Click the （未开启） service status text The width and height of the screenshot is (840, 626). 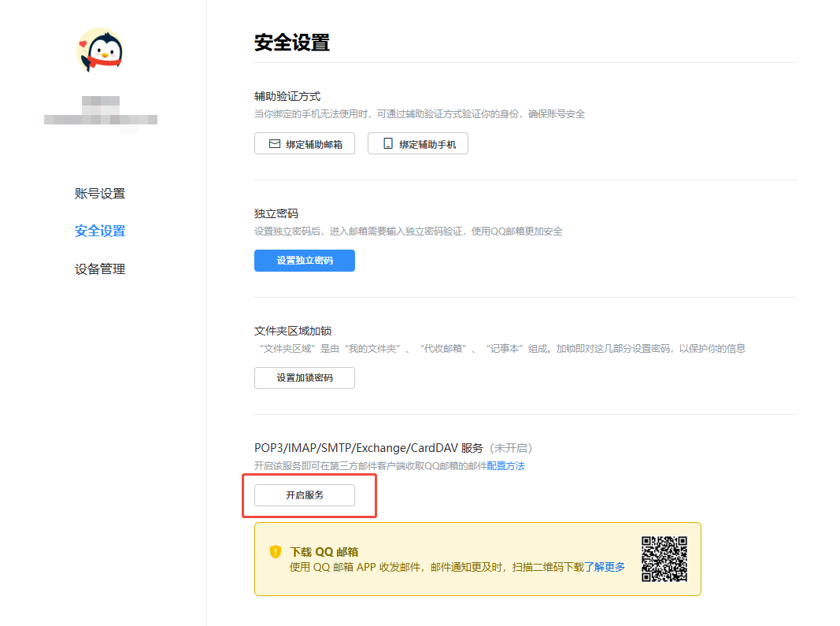(512, 448)
